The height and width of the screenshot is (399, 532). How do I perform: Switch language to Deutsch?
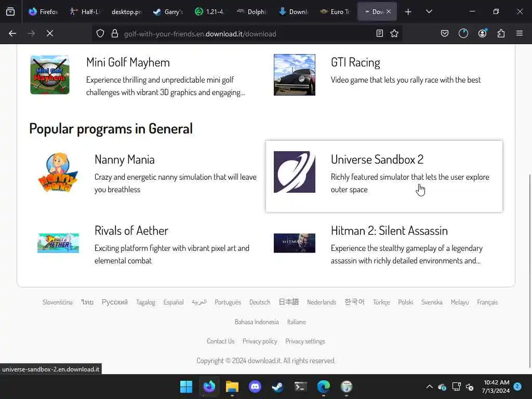(260, 302)
